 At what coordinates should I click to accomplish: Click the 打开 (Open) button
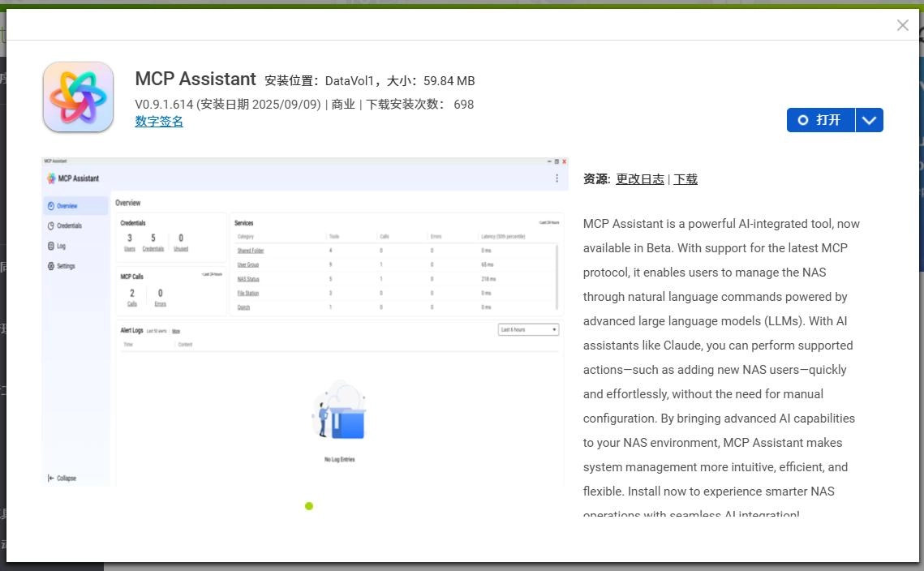(x=821, y=120)
